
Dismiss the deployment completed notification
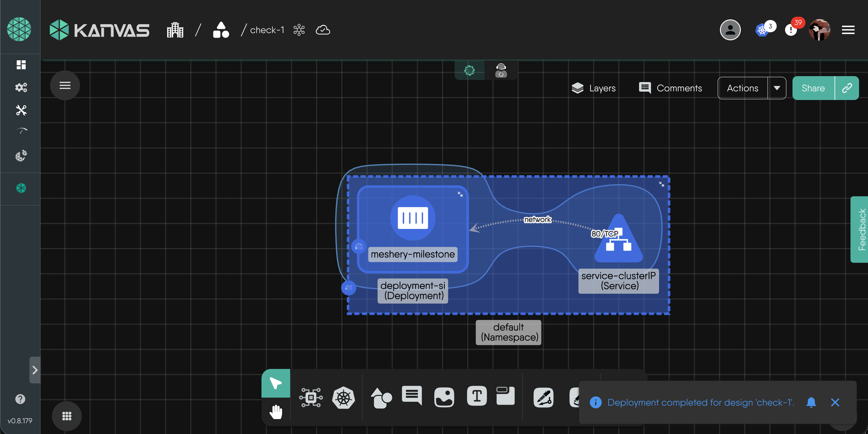click(x=835, y=402)
